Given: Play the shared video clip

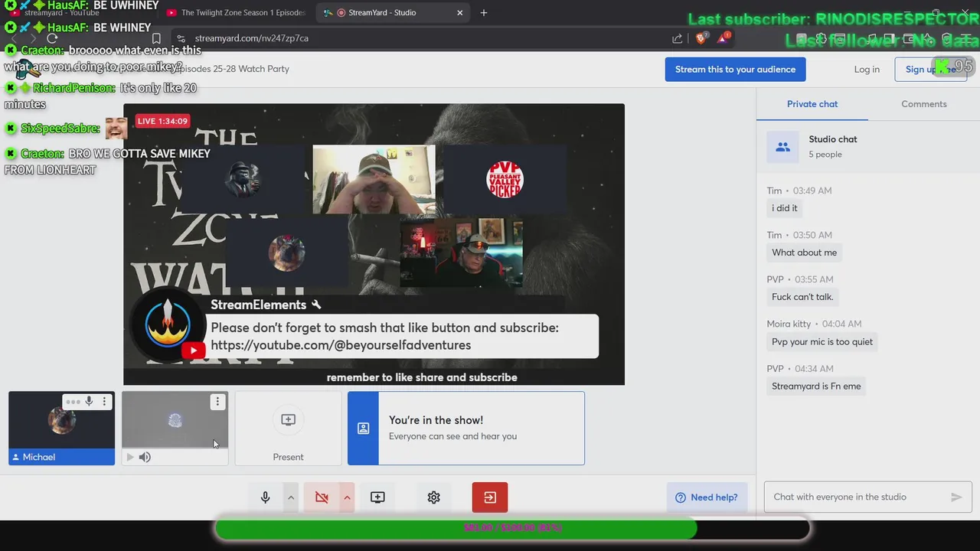Looking at the screenshot, I should [x=129, y=457].
